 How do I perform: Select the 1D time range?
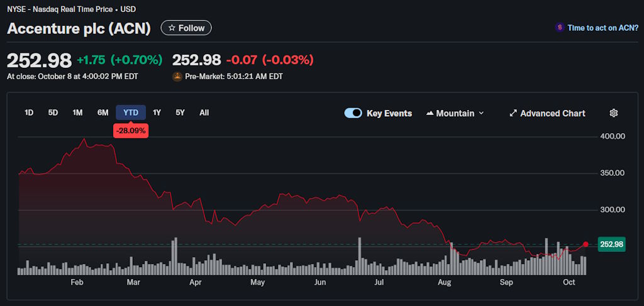[29, 112]
